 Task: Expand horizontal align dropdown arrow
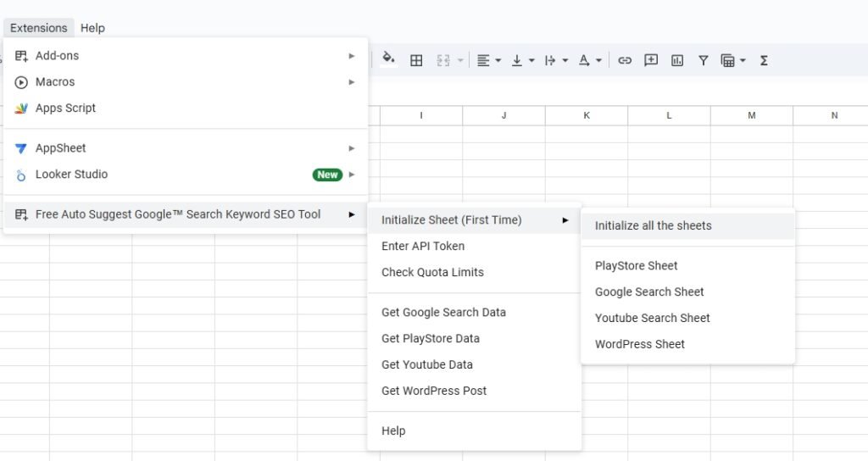[x=498, y=60]
